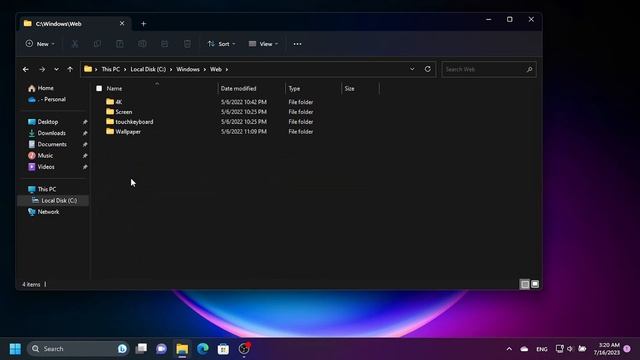This screenshot has width=640, height=360.
Task: Go forward with the right arrow
Action: (42, 69)
